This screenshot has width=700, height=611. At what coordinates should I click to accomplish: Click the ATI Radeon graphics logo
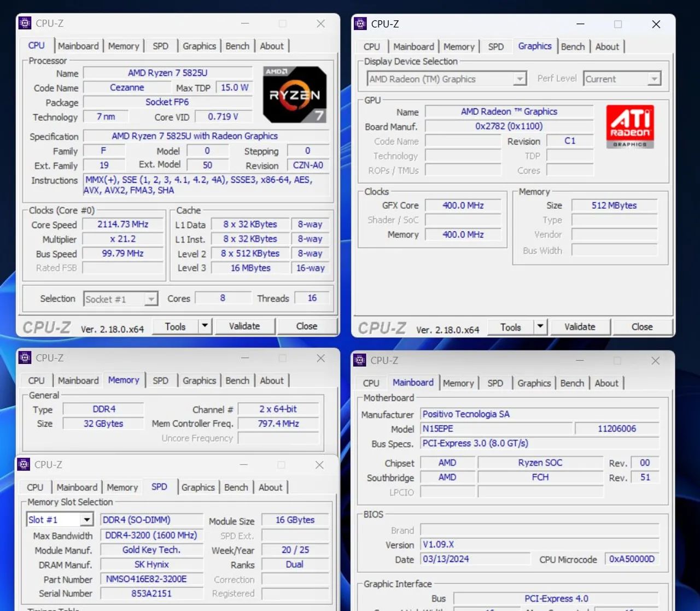tap(629, 126)
